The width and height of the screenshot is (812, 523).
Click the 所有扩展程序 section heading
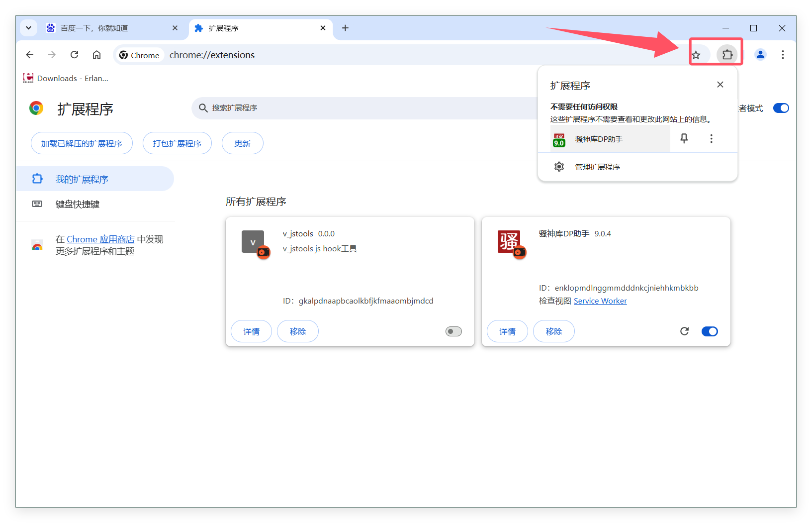(x=256, y=202)
